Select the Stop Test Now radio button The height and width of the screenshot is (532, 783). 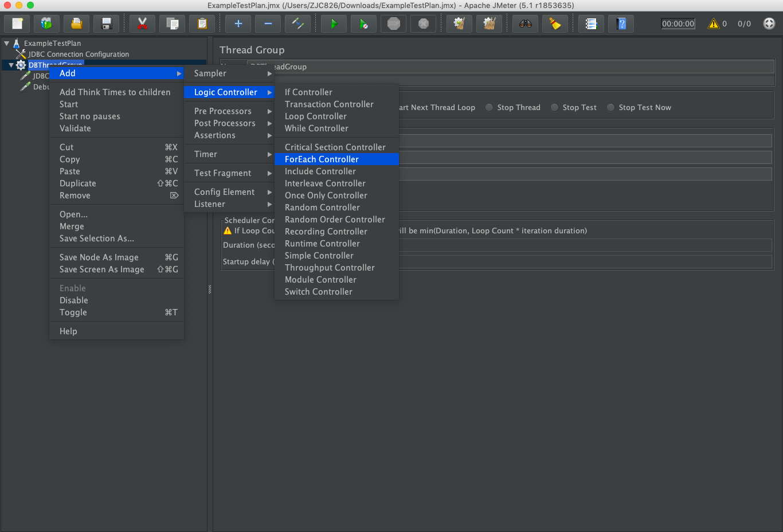610,107
